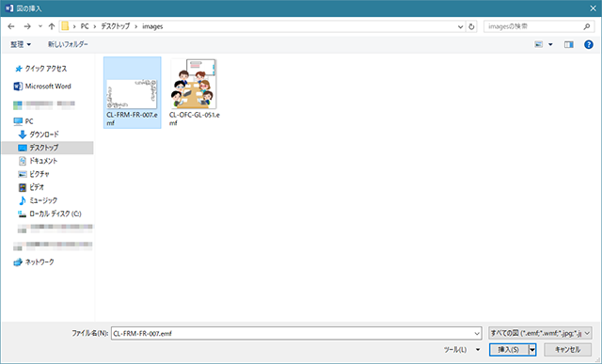Click the ミュージック note icon
This screenshot has width=602, height=364.
[23, 200]
